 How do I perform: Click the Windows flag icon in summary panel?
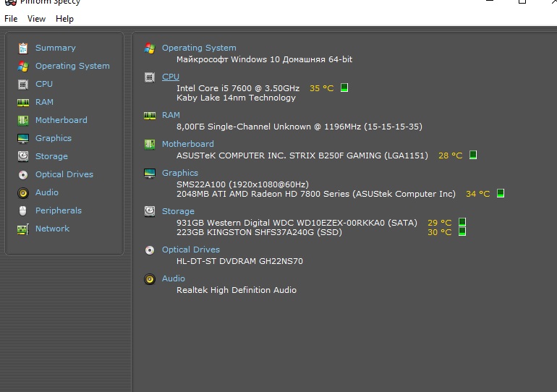150,48
